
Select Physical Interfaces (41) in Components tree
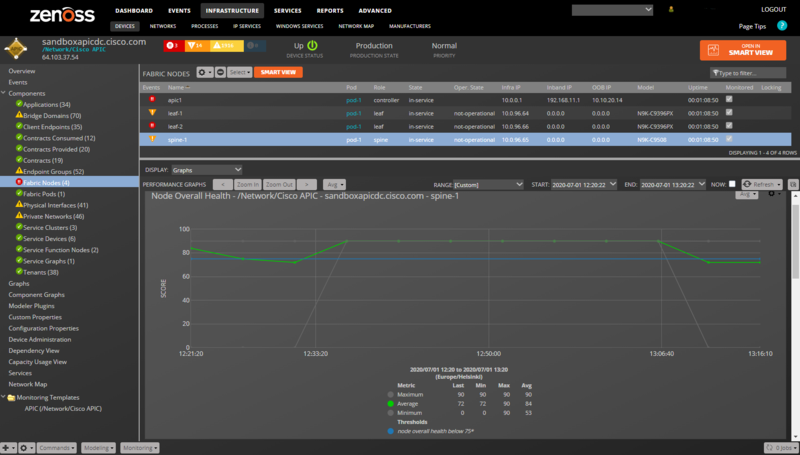click(55, 205)
